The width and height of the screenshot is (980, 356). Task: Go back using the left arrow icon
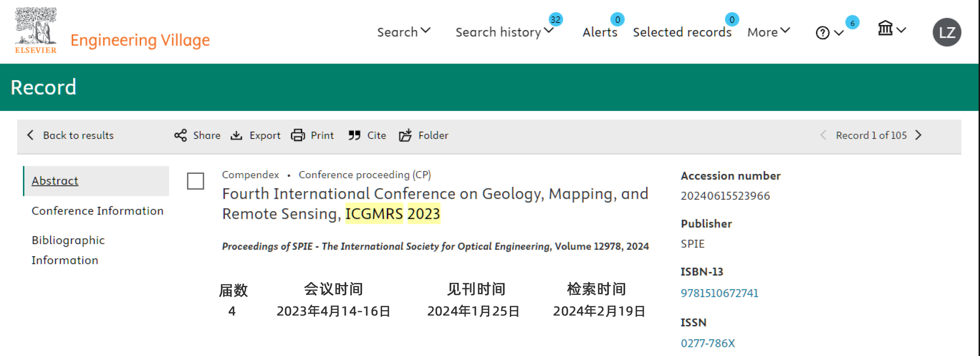31,135
